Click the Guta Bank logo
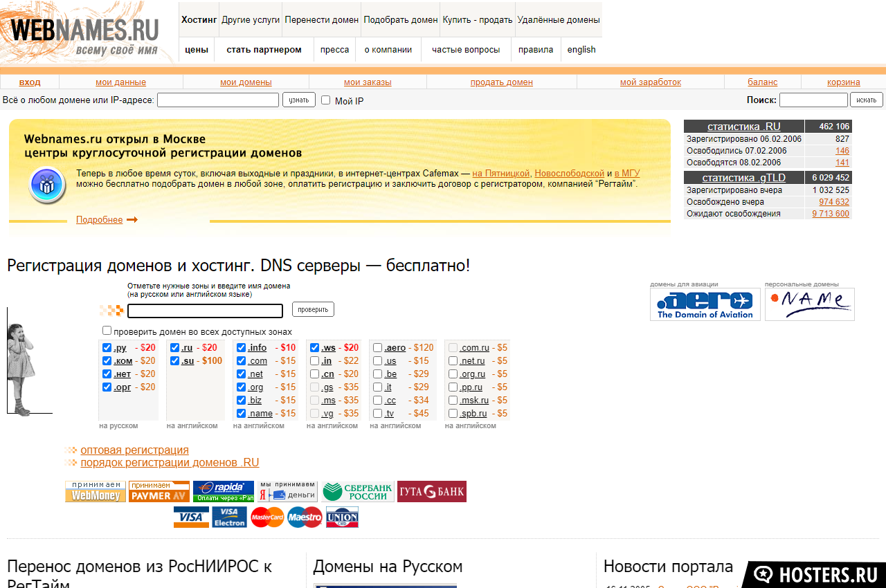 tap(431, 492)
